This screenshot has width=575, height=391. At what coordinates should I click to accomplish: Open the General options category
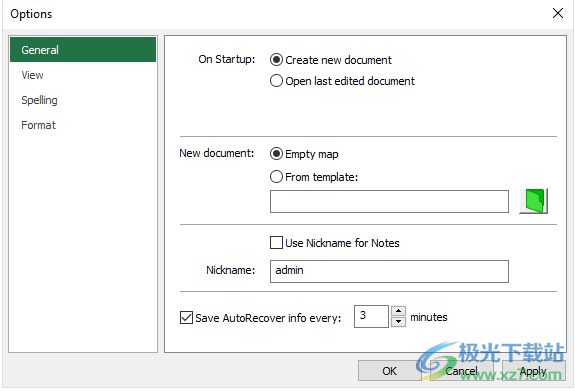pyautogui.click(x=83, y=50)
